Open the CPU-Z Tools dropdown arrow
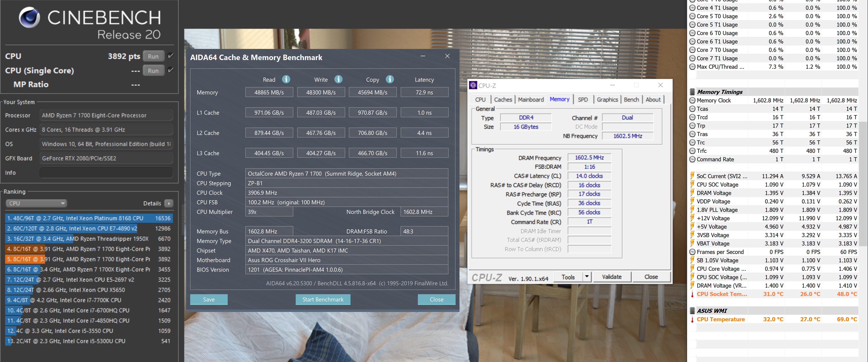Image resolution: width=868 pixels, height=362 pixels. tap(587, 276)
